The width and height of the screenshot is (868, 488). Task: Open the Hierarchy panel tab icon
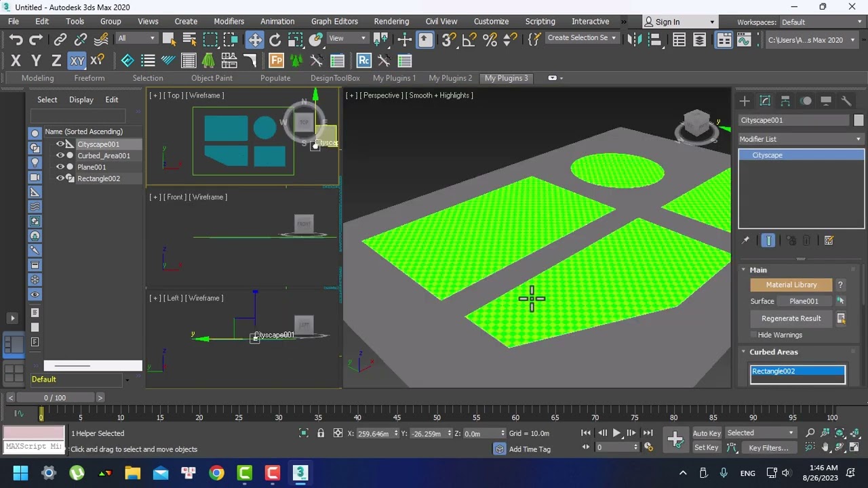[785, 101]
